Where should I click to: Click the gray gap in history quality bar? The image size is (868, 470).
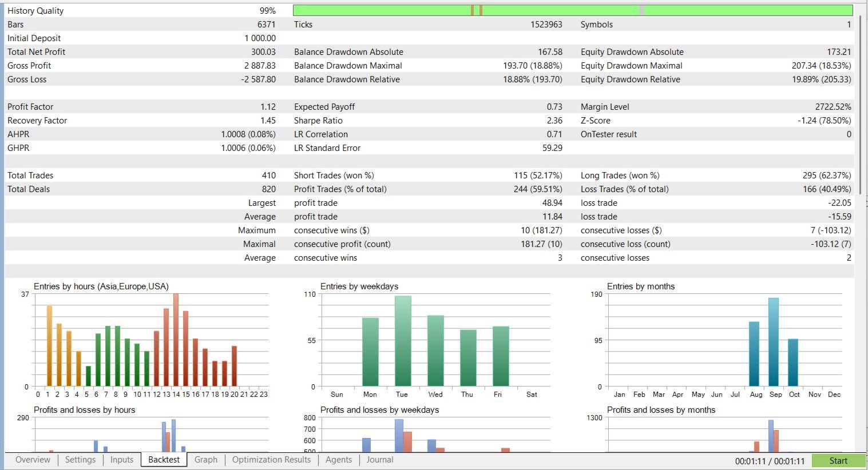(x=642, y=10)
